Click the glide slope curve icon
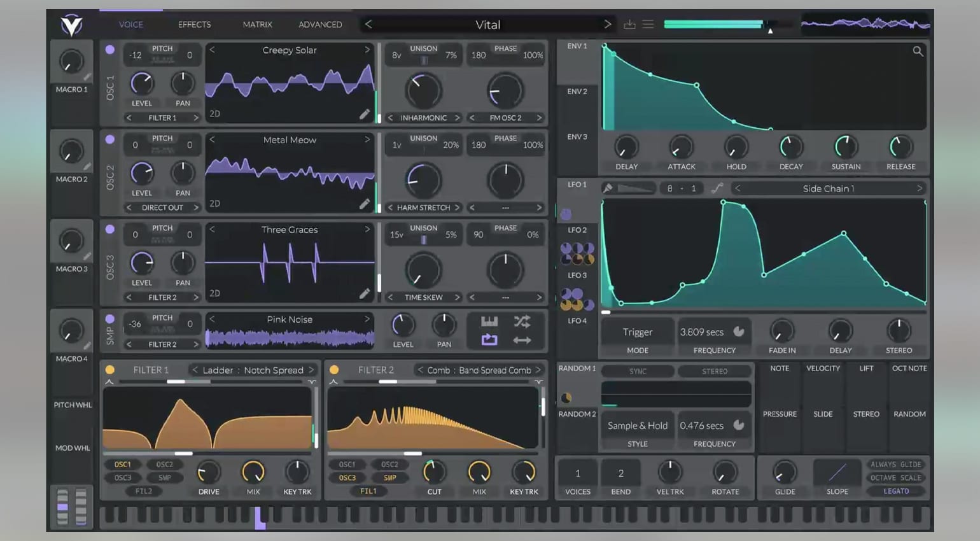 tap(837, 473)
